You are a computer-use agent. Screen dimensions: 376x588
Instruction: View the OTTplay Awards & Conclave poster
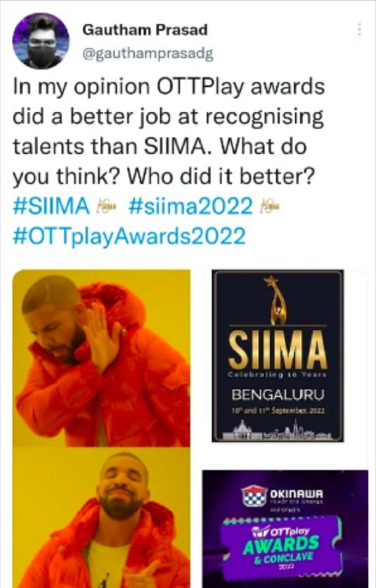click(285, 529)
